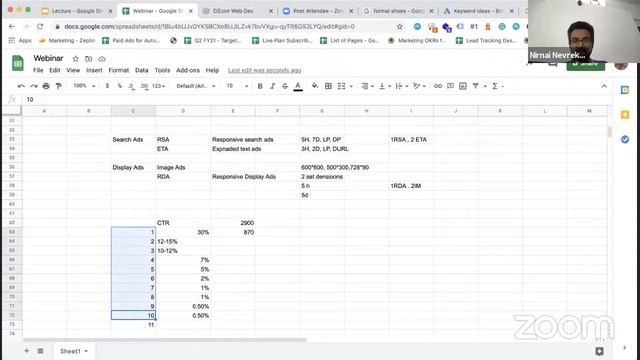This screenshot has height=360, width=640.
Task: Open the Explore button at bottom right
Action: pos(599,351)
